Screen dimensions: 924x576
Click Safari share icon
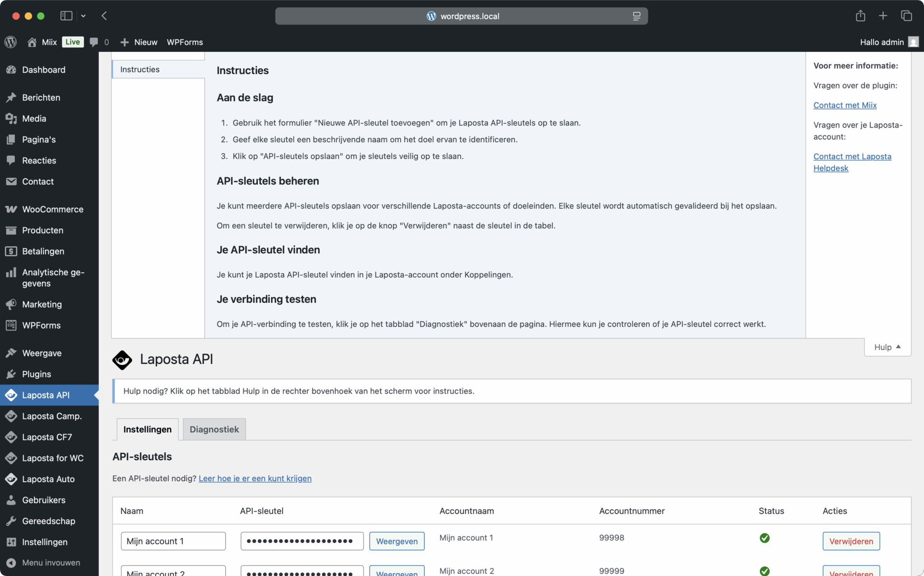click(860, 16)
